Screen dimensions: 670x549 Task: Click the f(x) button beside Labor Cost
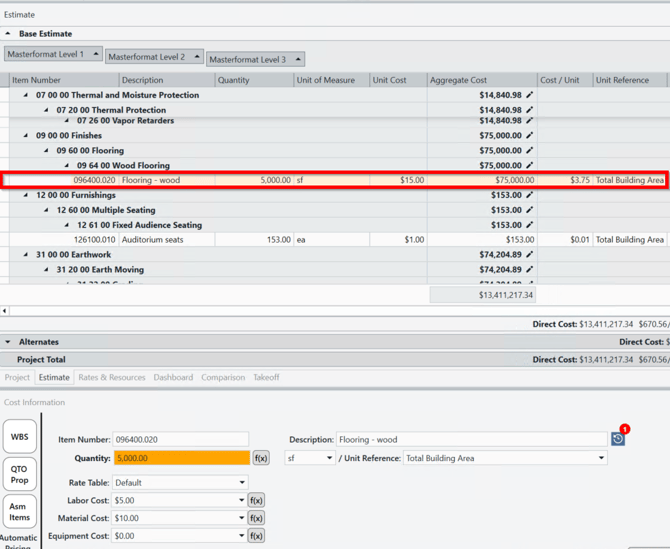coord(256,500)
